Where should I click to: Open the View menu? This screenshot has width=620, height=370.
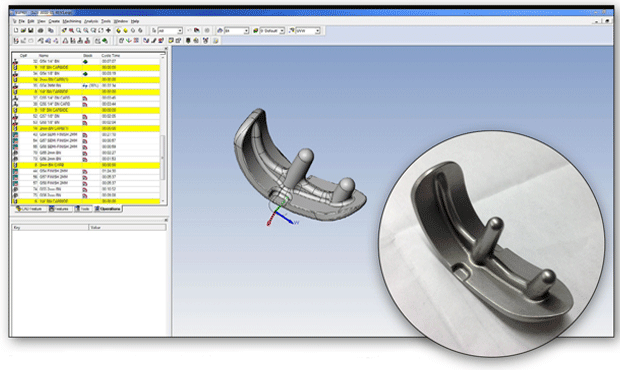point(42,21)
